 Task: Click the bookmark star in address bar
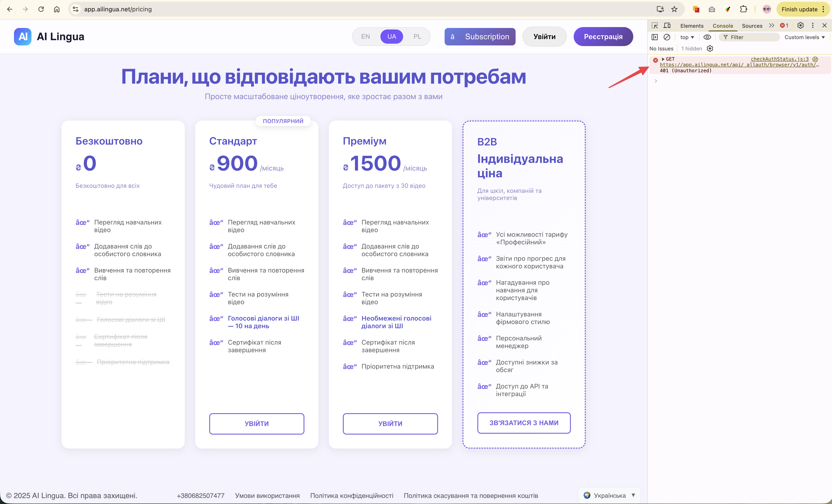(x=674, y=9)
